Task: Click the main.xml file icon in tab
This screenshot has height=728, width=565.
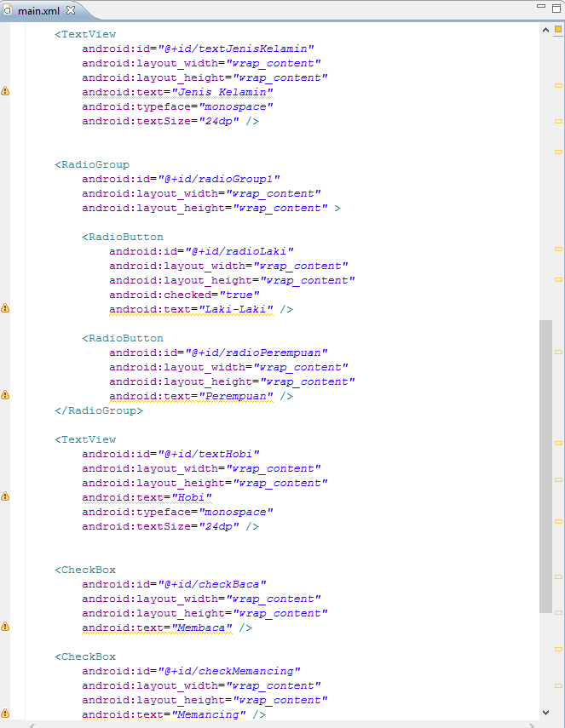Action: click(x=8, y=9)
